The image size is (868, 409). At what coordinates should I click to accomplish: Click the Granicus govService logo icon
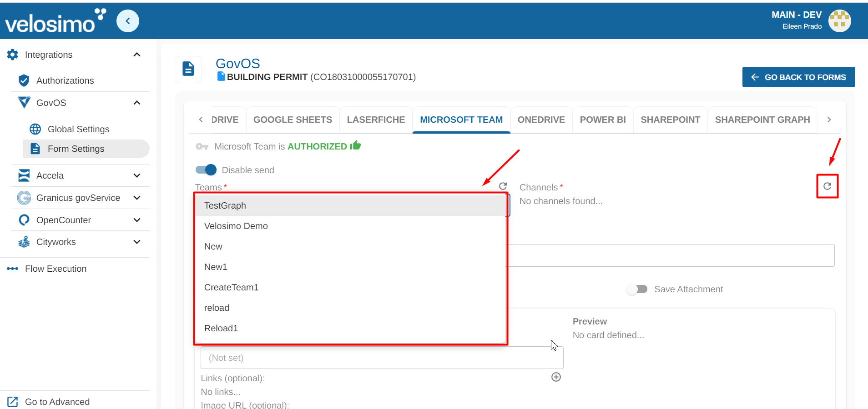pos(24,198)
